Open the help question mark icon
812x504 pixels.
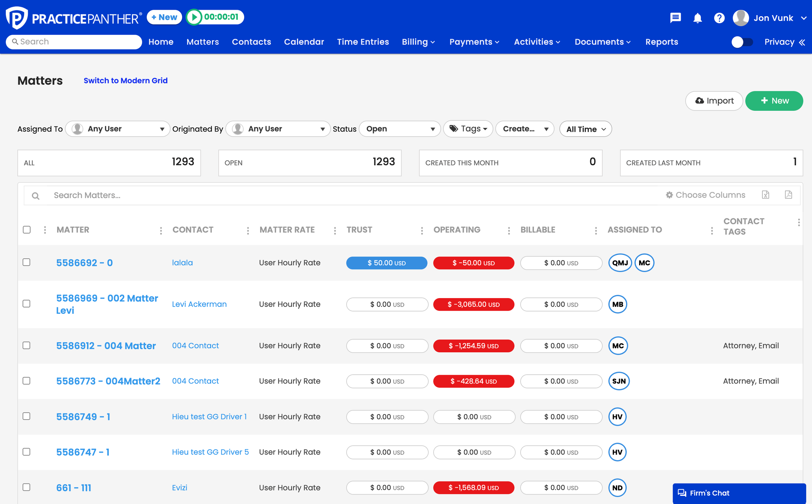(719, 18)
